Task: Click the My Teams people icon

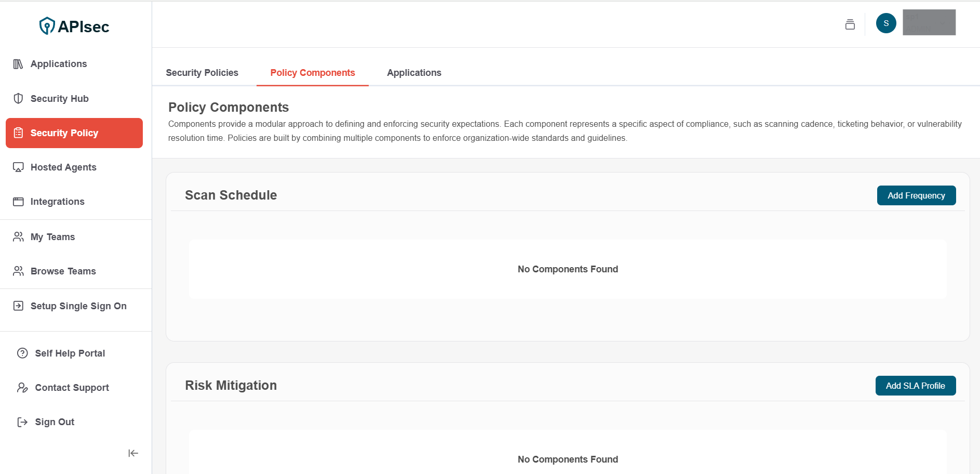Action: point(18,237)
